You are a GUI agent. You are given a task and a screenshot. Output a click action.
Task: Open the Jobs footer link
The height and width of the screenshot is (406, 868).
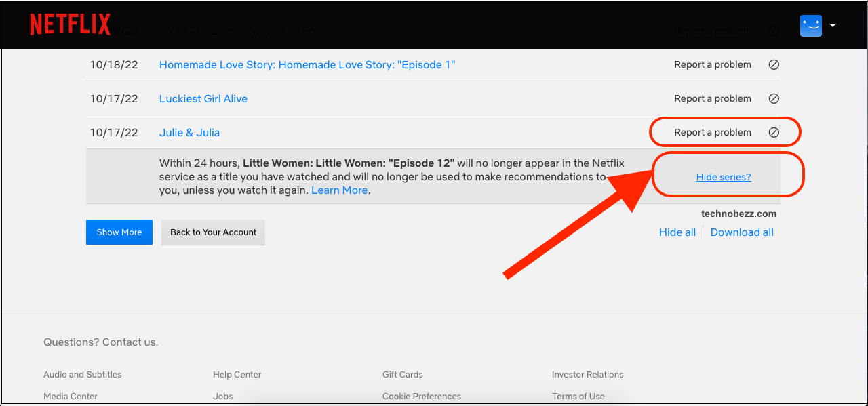[x=222, y=397]
